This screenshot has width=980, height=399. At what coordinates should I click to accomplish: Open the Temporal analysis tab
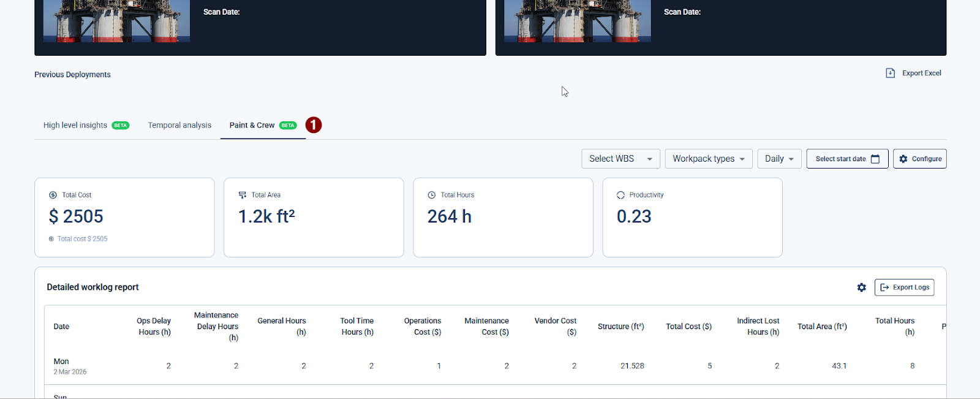pos(179,125)
